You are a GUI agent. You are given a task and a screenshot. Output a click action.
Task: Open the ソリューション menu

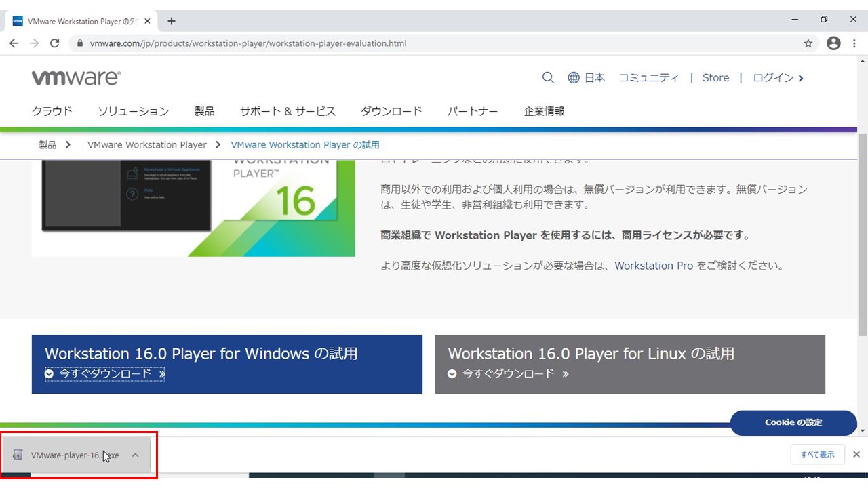[x=133, y=111]
